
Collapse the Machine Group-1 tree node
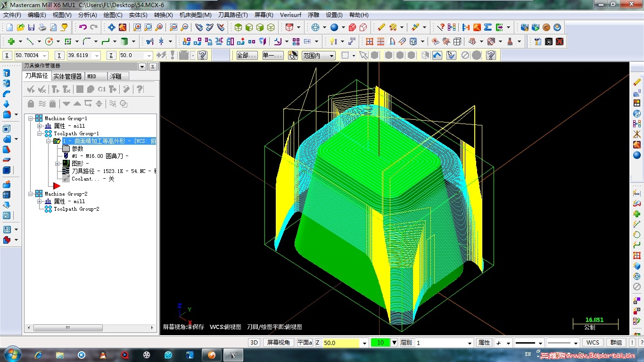(x=31, y=118)
